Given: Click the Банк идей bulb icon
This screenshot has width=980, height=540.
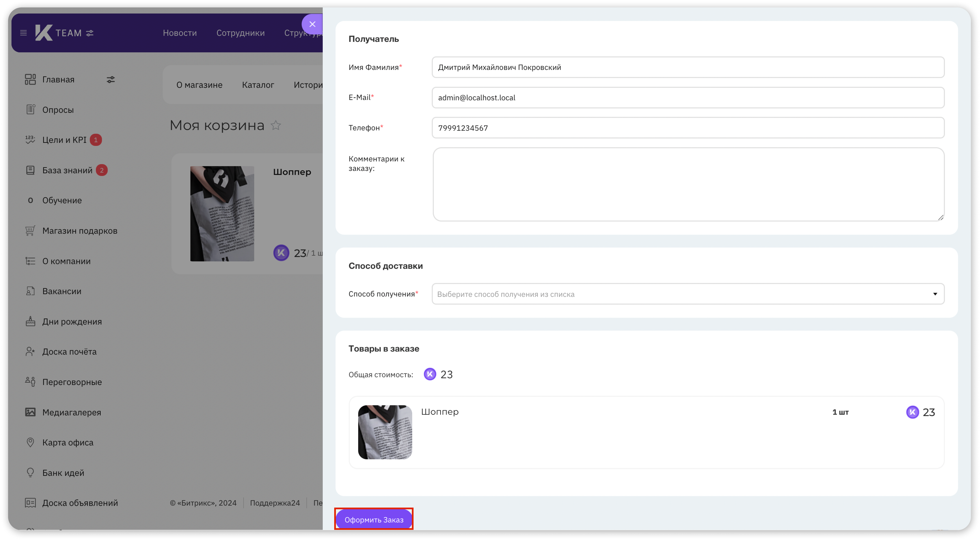Looking at the screenshot, I should [x=30, y=473].
